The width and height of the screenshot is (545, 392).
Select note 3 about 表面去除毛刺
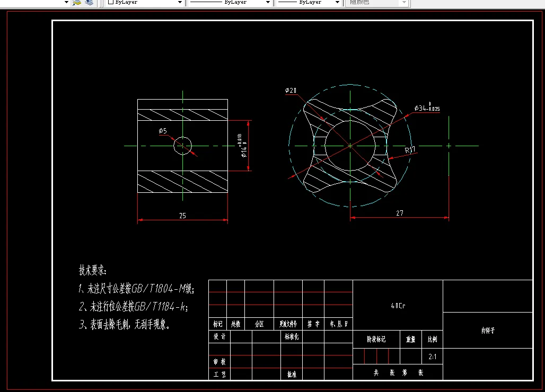tap(125, 324)
